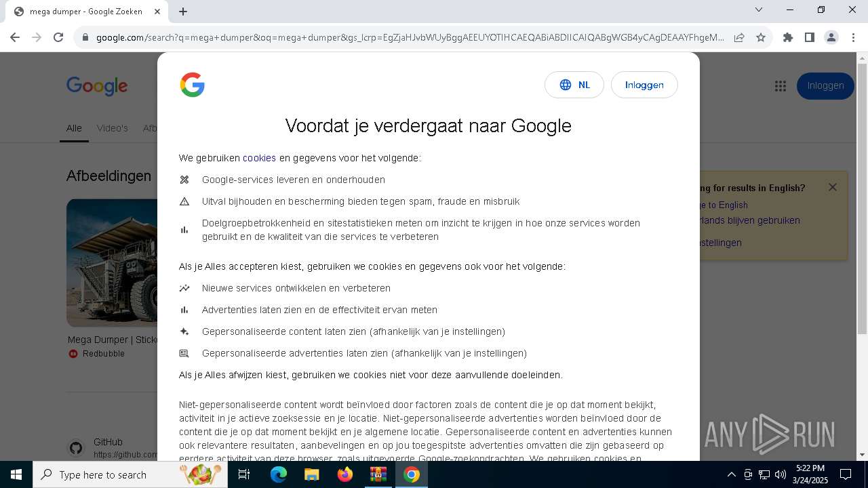
Task: Open the Google apps grid icon
Action: pos(781,85)
